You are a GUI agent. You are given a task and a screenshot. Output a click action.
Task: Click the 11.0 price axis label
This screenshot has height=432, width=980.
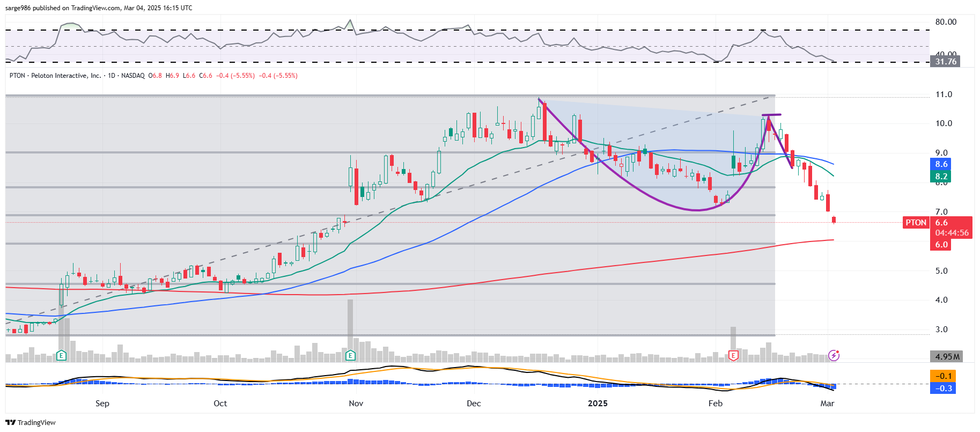944,94
